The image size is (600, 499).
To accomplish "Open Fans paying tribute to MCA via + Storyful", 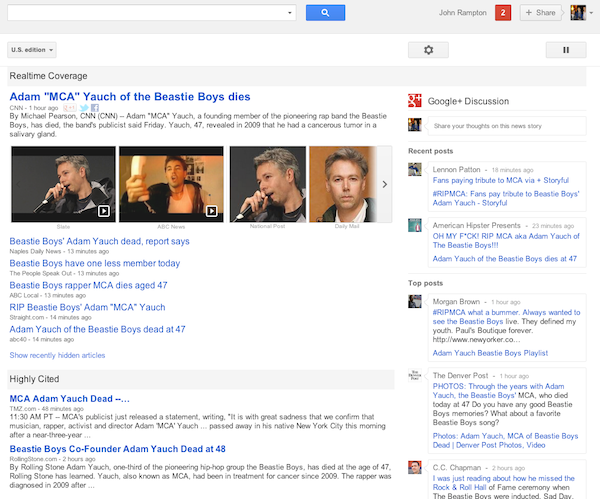I will pyautogui.click(x=501, y=180).
